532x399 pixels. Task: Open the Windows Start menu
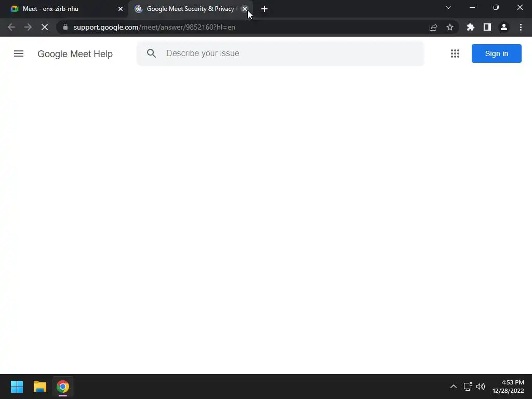pyautogui.click(x=17, y=387)
